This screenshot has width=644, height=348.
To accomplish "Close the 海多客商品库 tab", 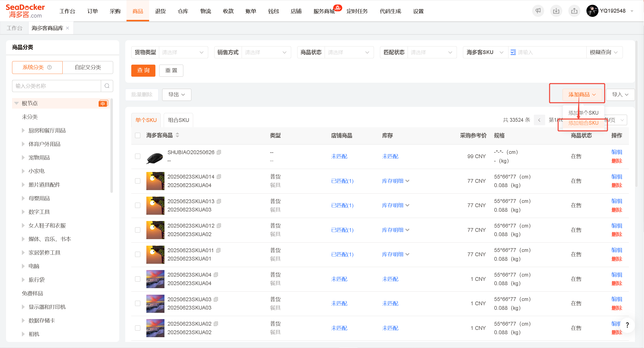I will pyautogui.click(x=67, y=28).
